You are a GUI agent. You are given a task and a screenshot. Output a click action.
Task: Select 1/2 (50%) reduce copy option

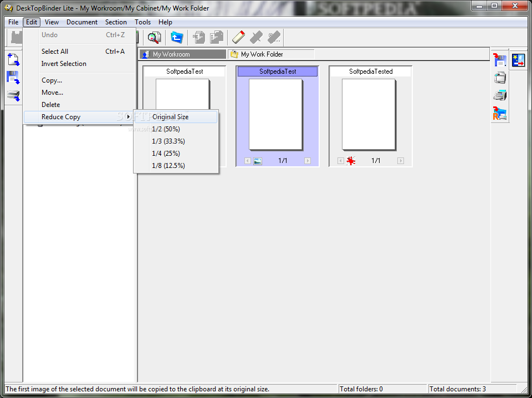pyautogui.click(x=176, y=129)
